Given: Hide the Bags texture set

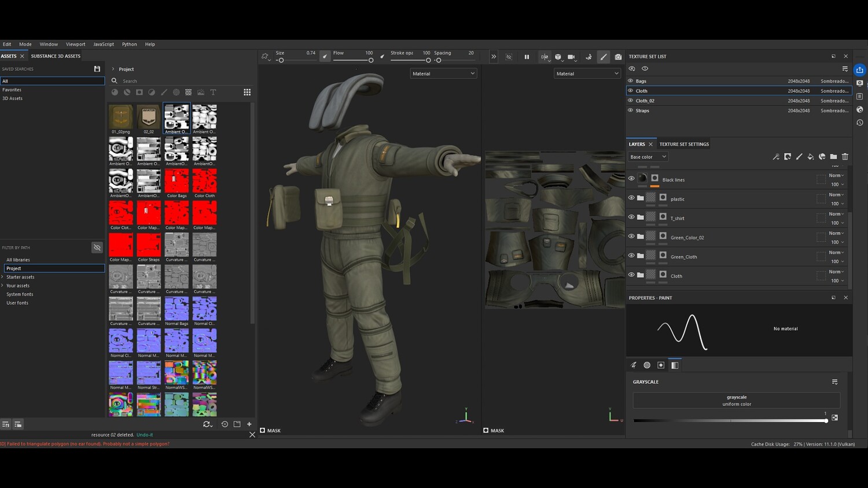Looking at the screenshot, I should (631, 81).
